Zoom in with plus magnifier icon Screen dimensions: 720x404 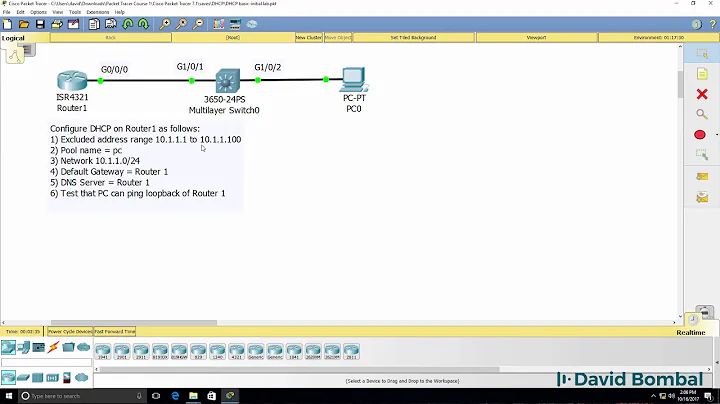pyautogui.click(x=165, y=24)
